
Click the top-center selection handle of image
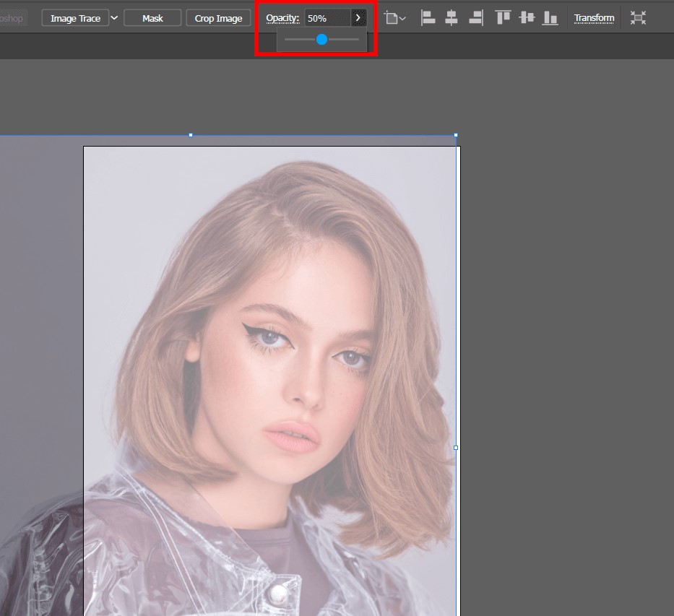pos(191,135)
